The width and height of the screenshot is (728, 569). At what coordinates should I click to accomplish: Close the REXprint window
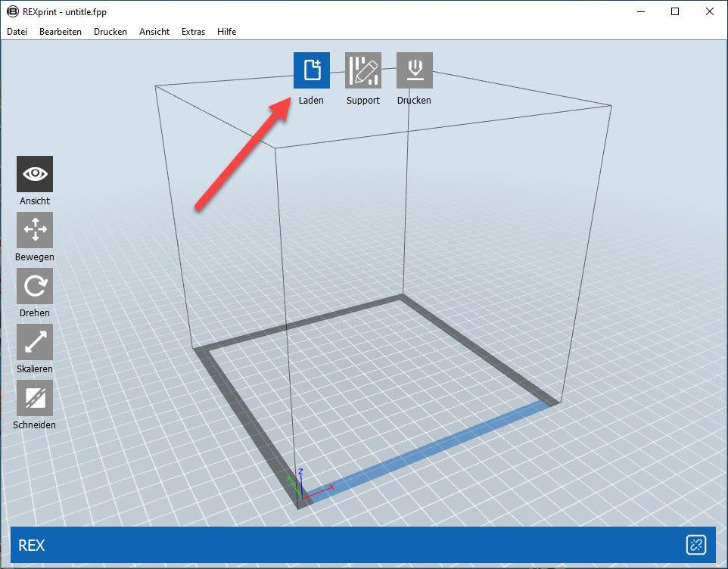pyautogui.click(x=709, y=11)
